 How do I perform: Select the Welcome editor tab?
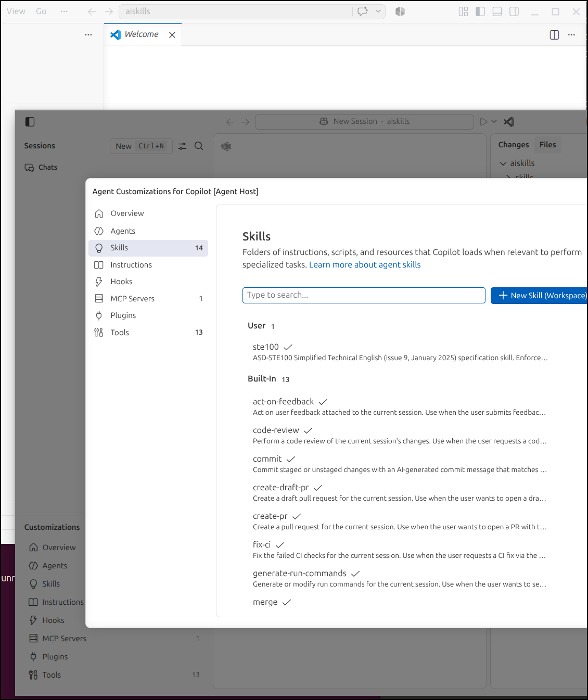pos(142,34)
